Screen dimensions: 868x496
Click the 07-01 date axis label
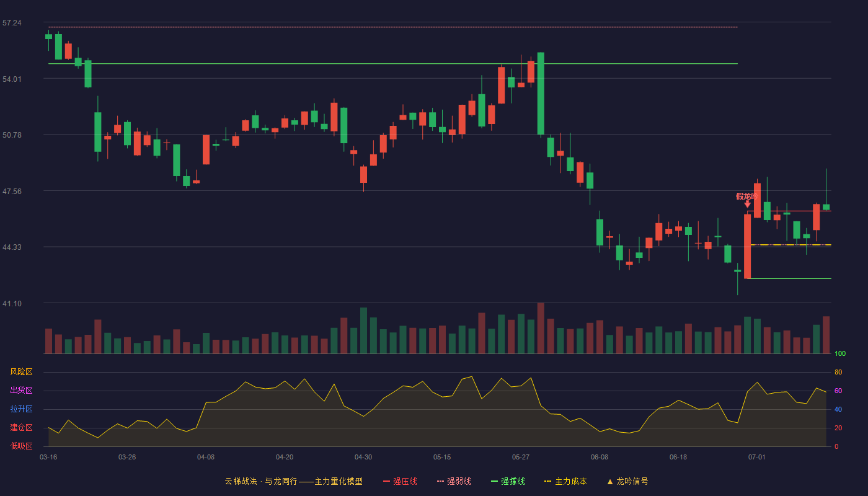[757, 457]
